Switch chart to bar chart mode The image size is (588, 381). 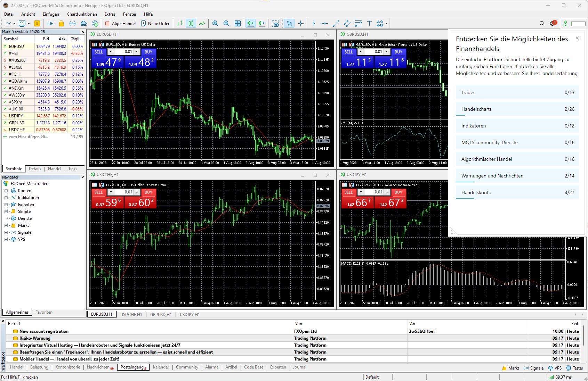[180, 24]
